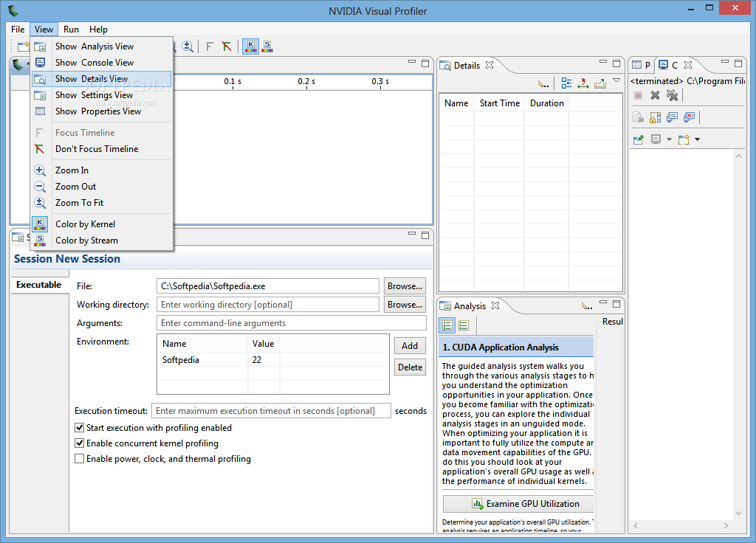
Task: Click the Add environment variable button
Action: pyautogui.click(x=410, y=345)
